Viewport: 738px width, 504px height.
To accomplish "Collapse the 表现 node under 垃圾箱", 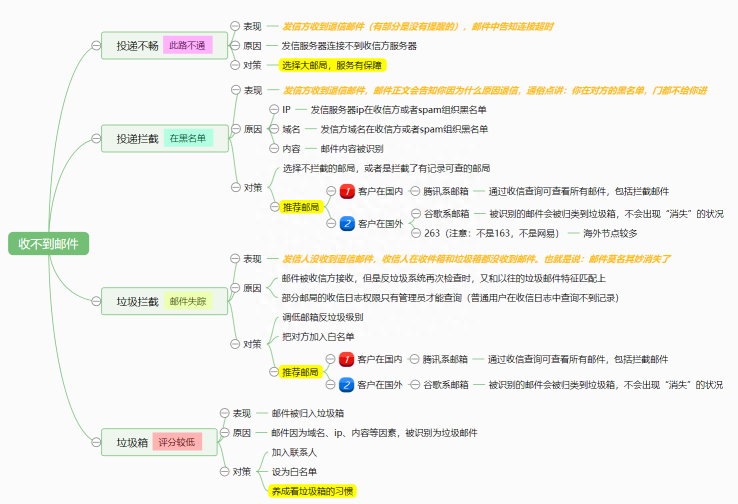I will coord(225,413).
